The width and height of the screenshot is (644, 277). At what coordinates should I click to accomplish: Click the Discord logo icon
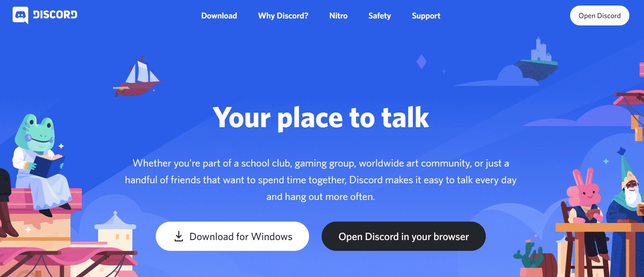click(20, 15)
